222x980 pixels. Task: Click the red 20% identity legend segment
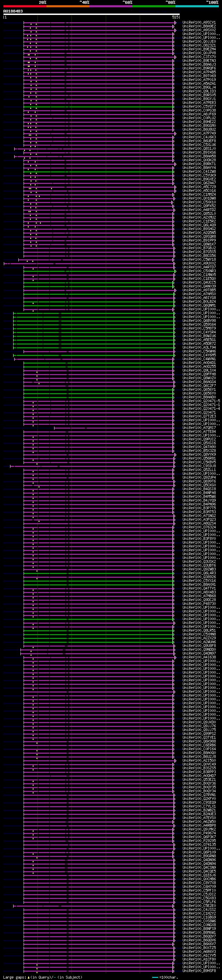pyautogui.click(x=25, y=6)
